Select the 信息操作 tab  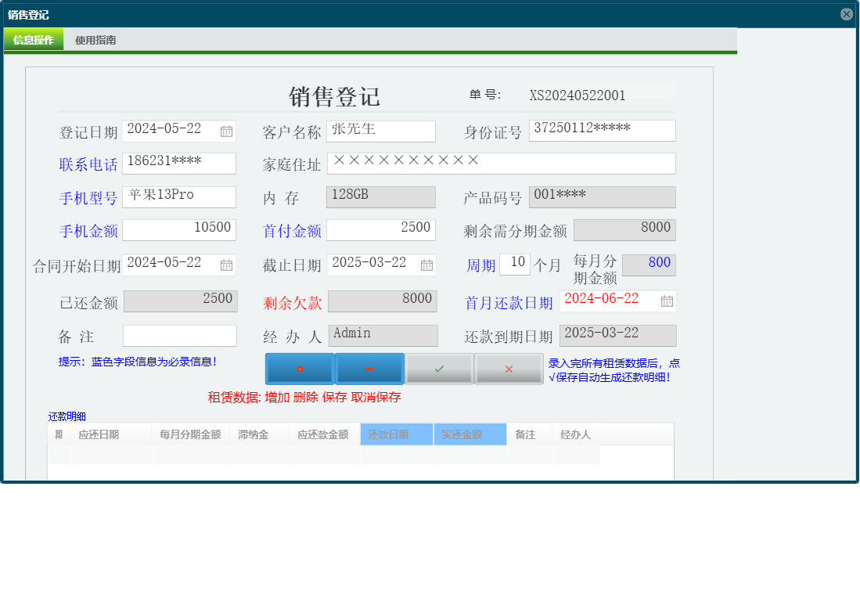[x=34, y=39]
